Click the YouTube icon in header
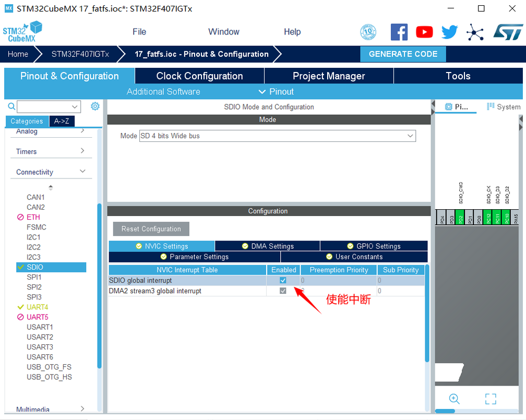526x420 pixels. (x=424, y=32)
